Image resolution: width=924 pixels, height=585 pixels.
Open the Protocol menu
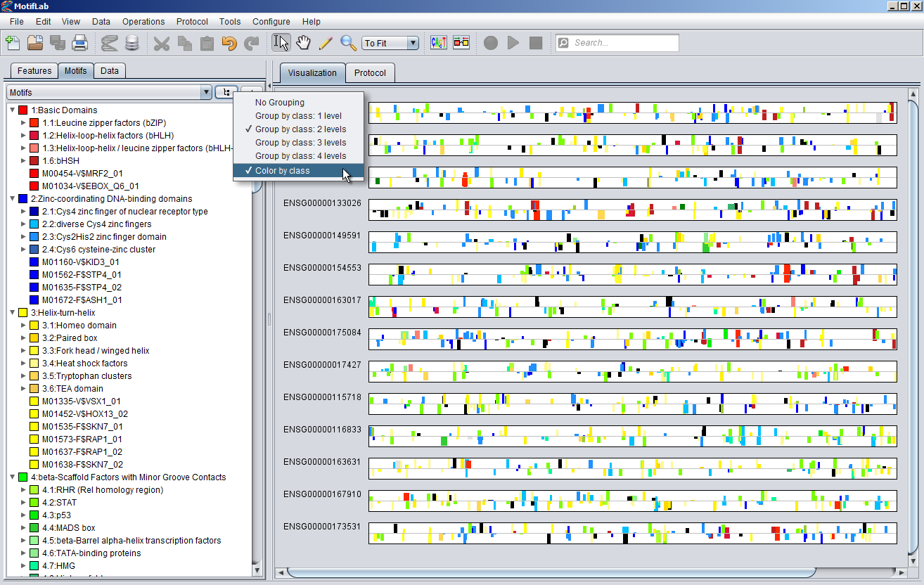[x=192, y=22]
